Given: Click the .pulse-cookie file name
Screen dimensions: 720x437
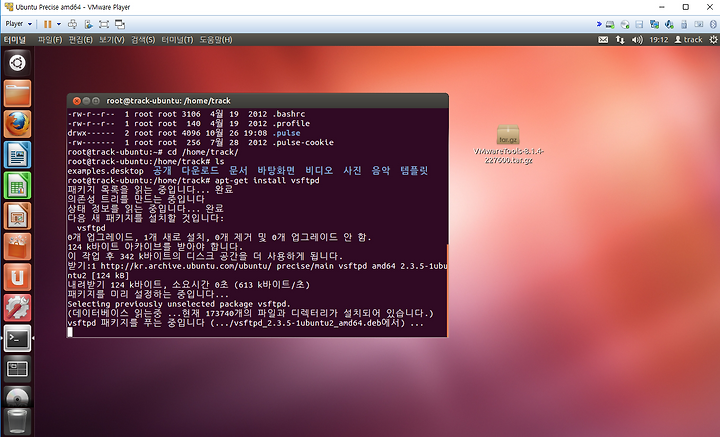Looking at the screenshot, I should (303, 143).
